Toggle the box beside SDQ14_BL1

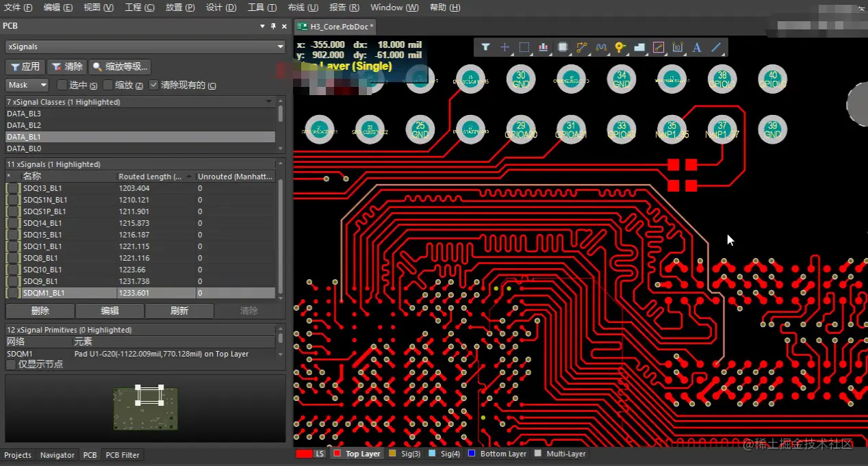pos(13,223)
